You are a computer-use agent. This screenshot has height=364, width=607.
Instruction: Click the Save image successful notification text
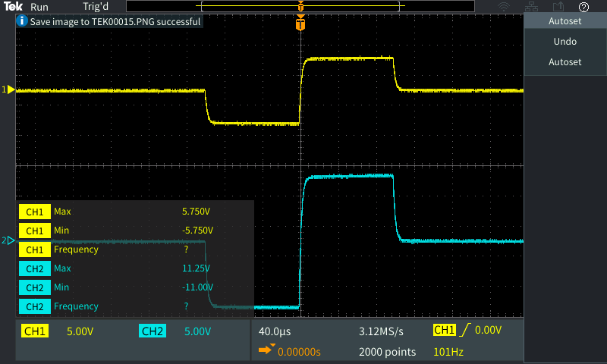(x=115, y=22)
